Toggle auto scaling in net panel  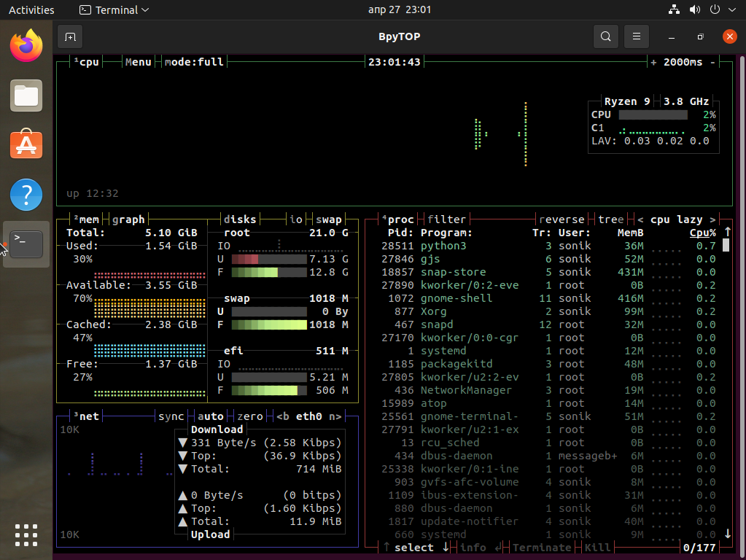[x=211, y=416]
